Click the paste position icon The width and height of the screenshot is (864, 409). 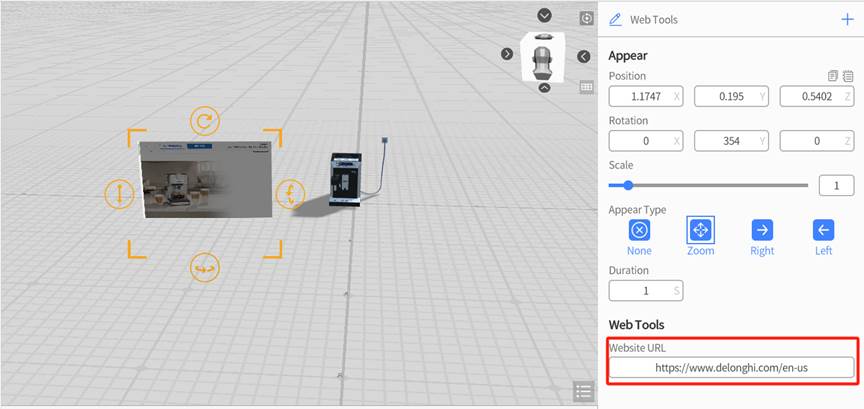[848, 76]
